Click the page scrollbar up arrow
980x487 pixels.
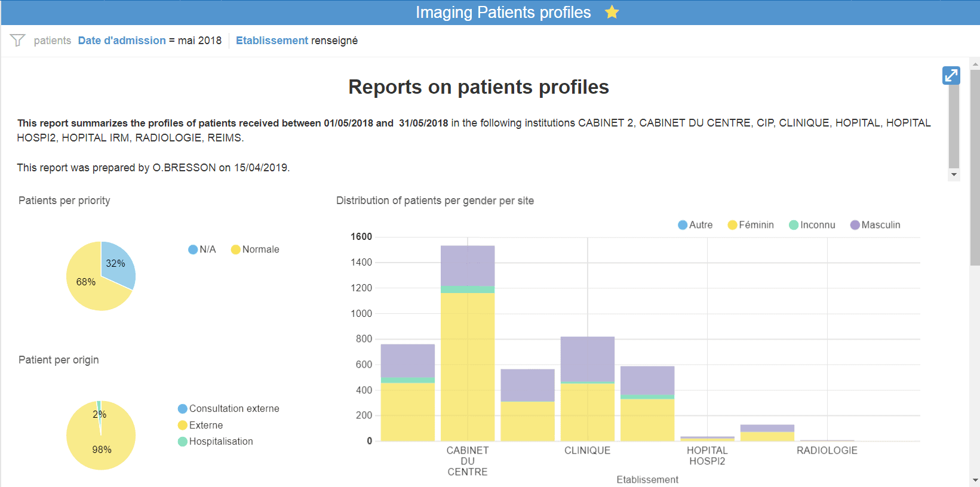point(975,63)
